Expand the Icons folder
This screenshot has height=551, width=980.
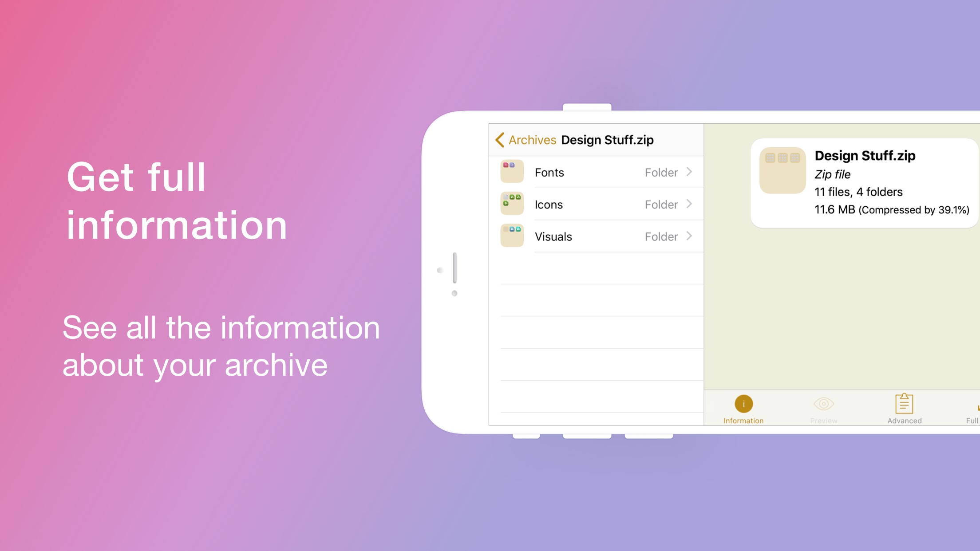pos(594,204)
